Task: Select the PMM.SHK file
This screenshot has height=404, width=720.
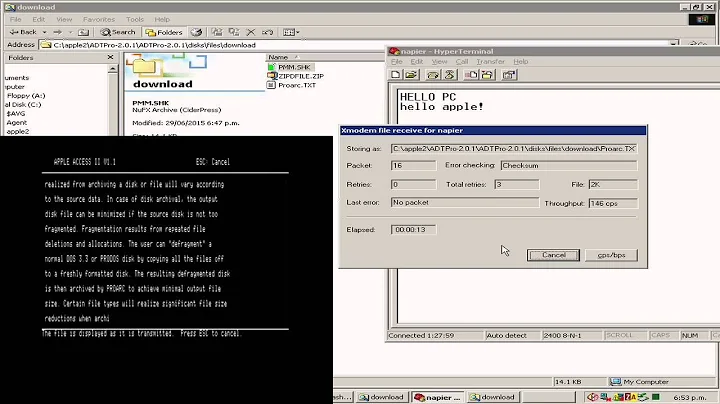Action: 294,67
